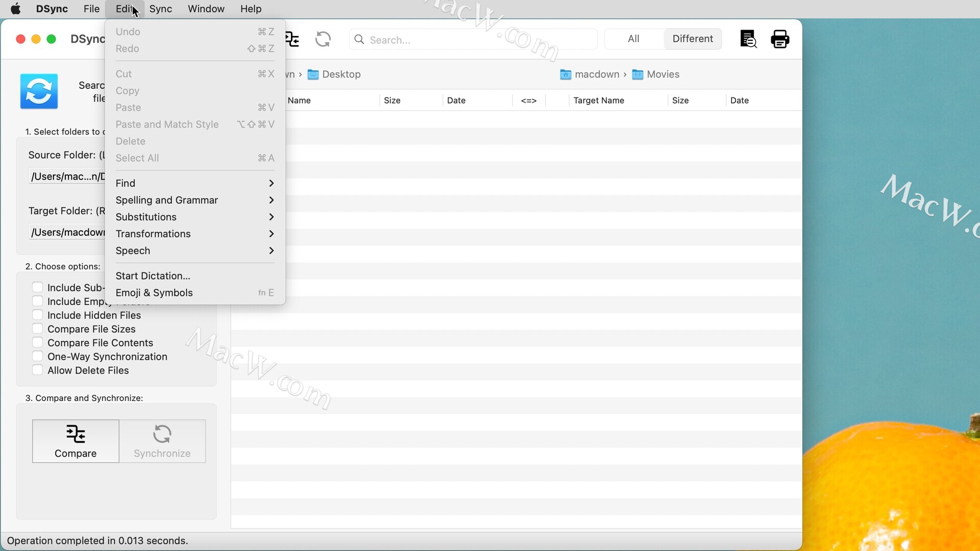The width and height of the screenshot is (980, 551).
Task: Choose Start Dictation from Edit menu
Action: pos(195,276)
